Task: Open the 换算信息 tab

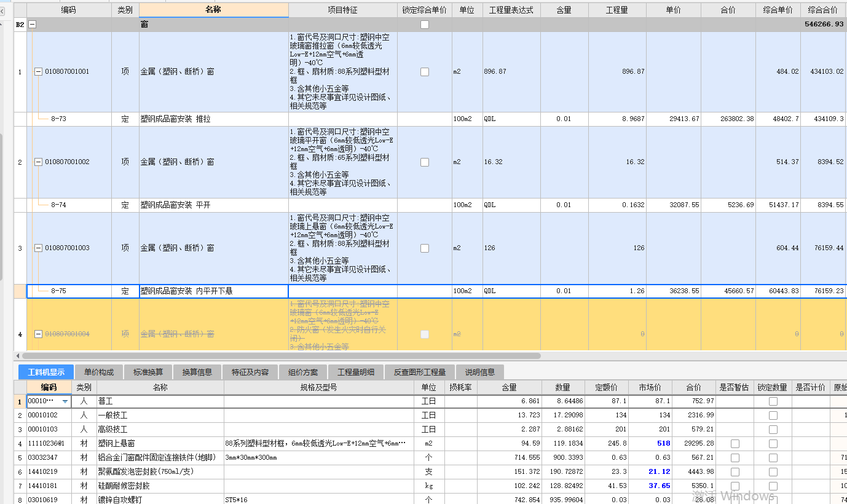Action: click(x=197, y=372)
